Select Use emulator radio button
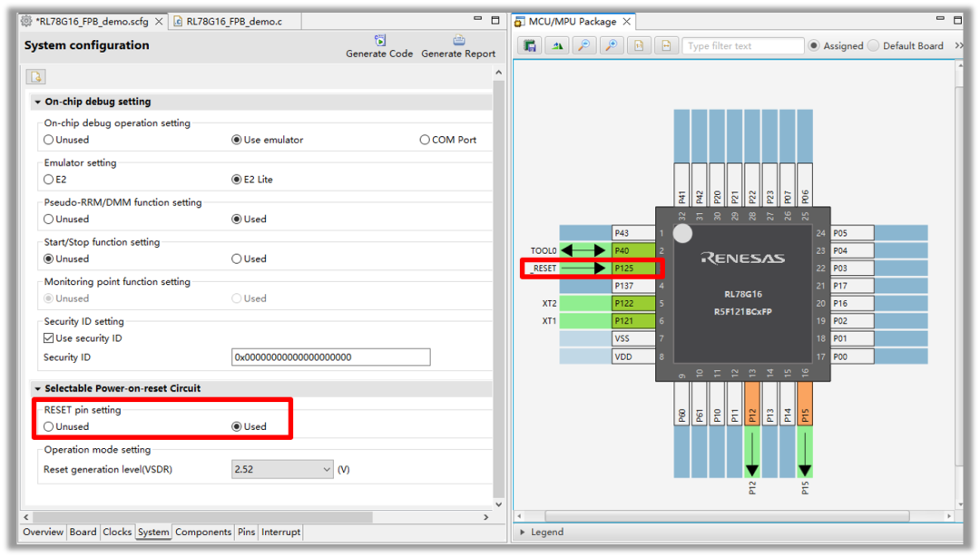The width and height of the screenshot is (980, 557). click(x=237, y=140)
